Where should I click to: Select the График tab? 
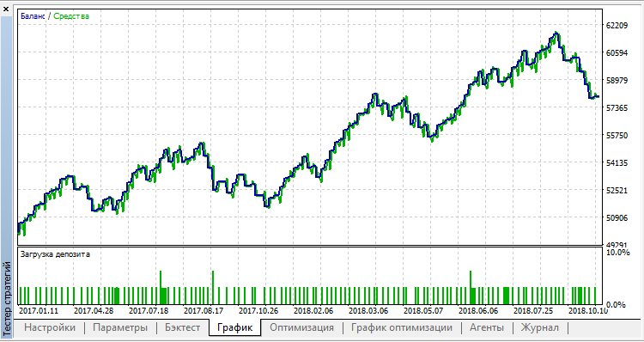point(234,327)
